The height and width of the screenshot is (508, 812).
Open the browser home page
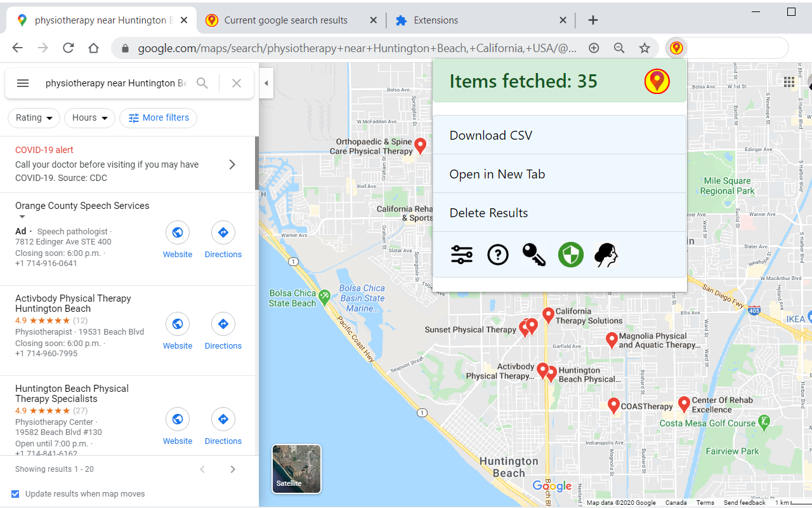pyautogui.click(x=93, y=48)
